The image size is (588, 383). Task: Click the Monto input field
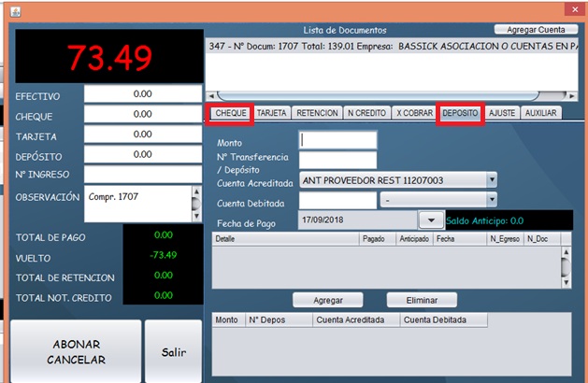[x=337, y=140]
